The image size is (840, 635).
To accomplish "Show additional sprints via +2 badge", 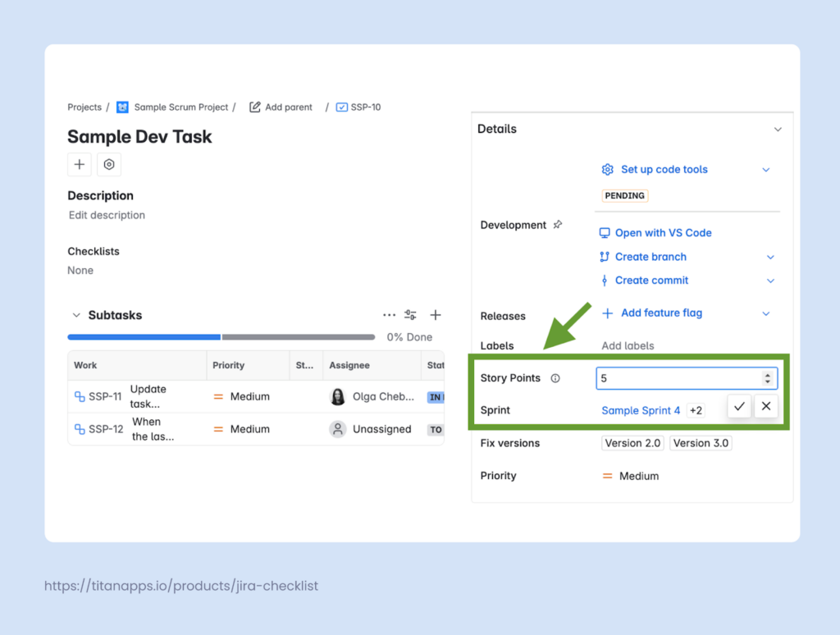I will click(x=696, y=410).
